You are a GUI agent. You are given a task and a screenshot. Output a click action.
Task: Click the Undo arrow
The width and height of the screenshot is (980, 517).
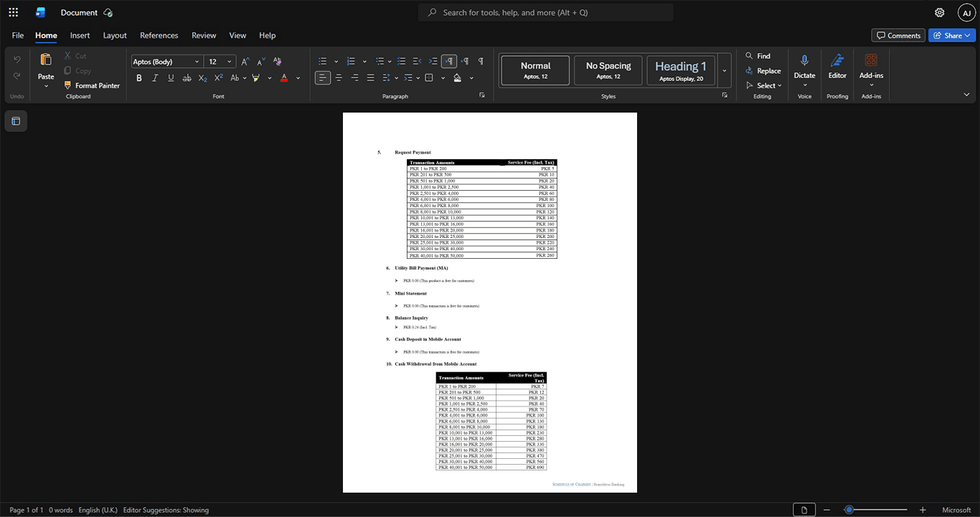17,59
